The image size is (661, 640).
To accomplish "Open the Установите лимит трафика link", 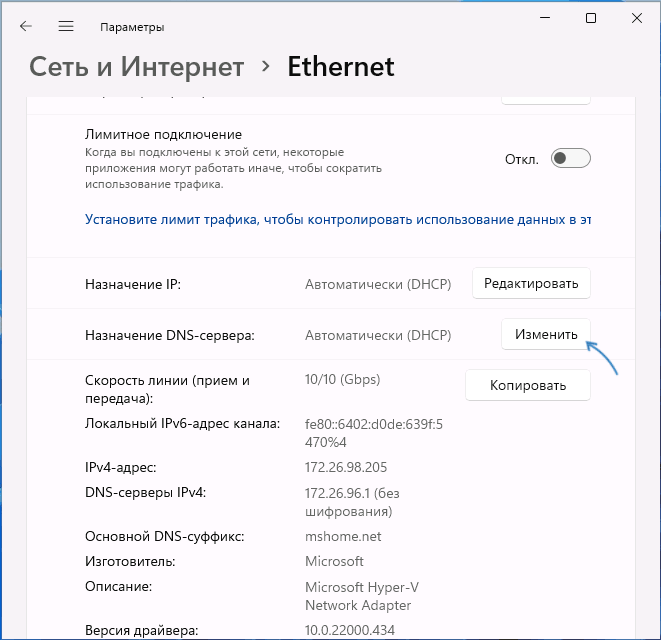I will point(338,219).
